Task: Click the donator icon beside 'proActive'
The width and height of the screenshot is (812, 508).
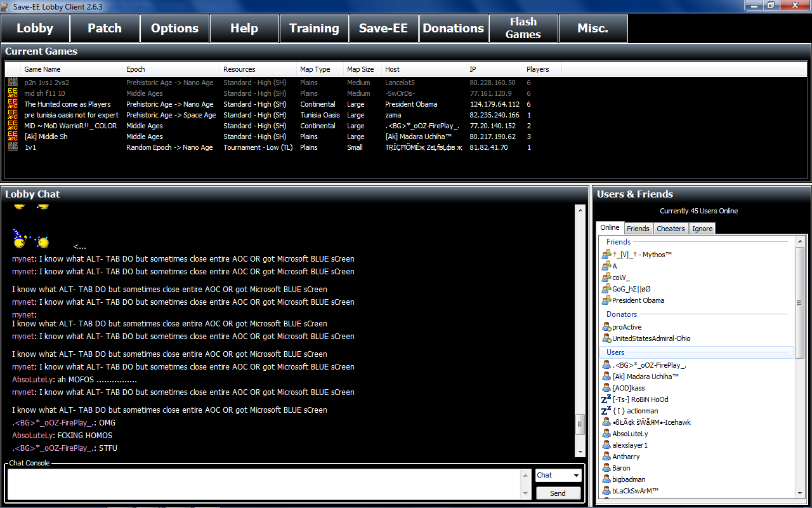Action: 606,327
